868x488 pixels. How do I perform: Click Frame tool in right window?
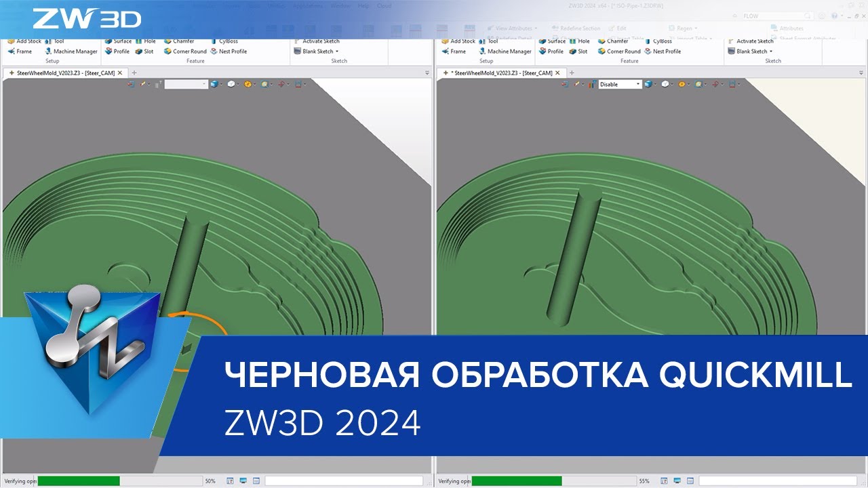(x=454, y=52)
